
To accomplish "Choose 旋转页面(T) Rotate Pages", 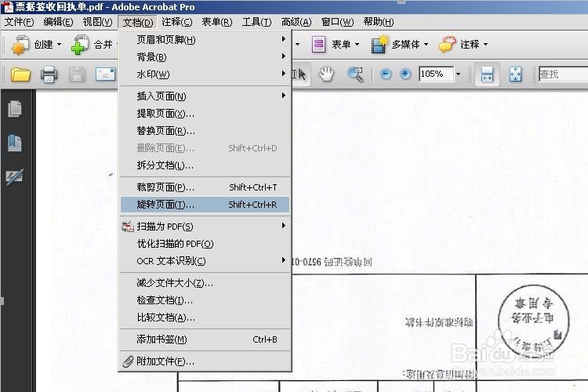I will click(205, 205).
